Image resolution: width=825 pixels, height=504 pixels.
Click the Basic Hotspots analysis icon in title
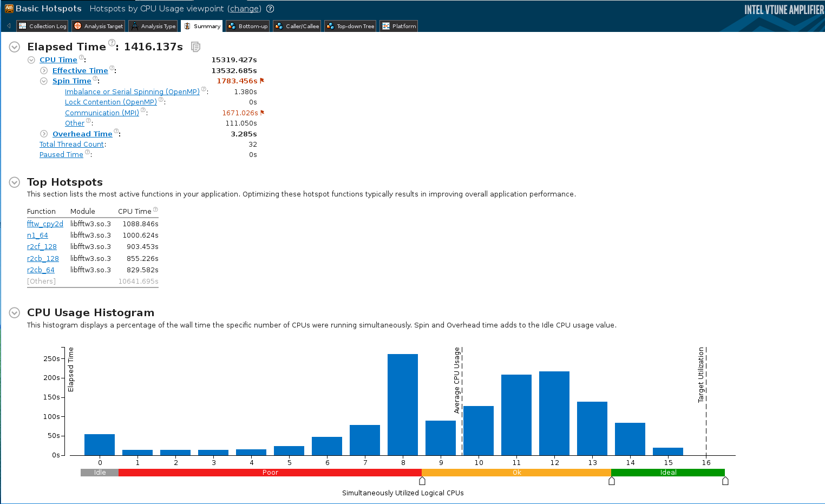pos(9,9)
